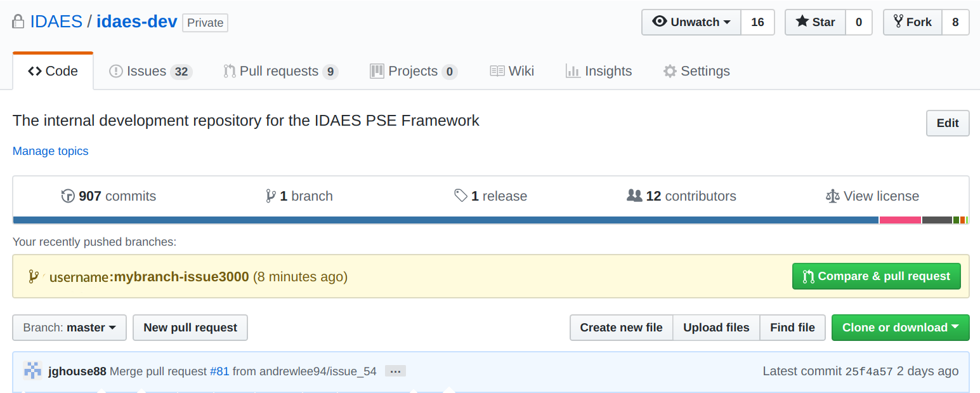This screenshot has width=980, height=393.
Task: Click Upload files button
Action: (x=716, y=328)
